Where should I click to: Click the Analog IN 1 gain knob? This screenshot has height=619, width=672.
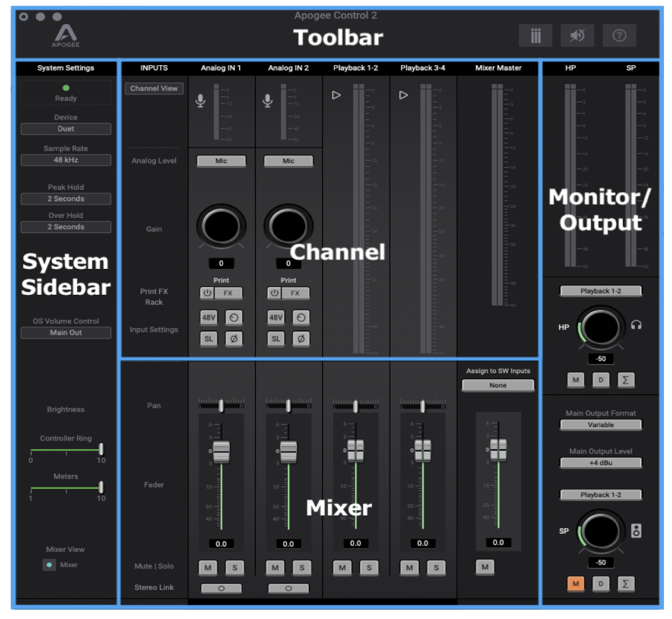(x=221, y=226)
